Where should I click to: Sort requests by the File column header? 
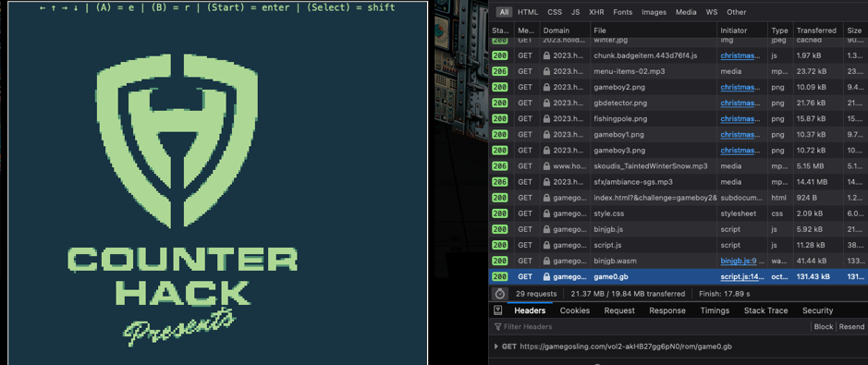click(x=653, y=30)
